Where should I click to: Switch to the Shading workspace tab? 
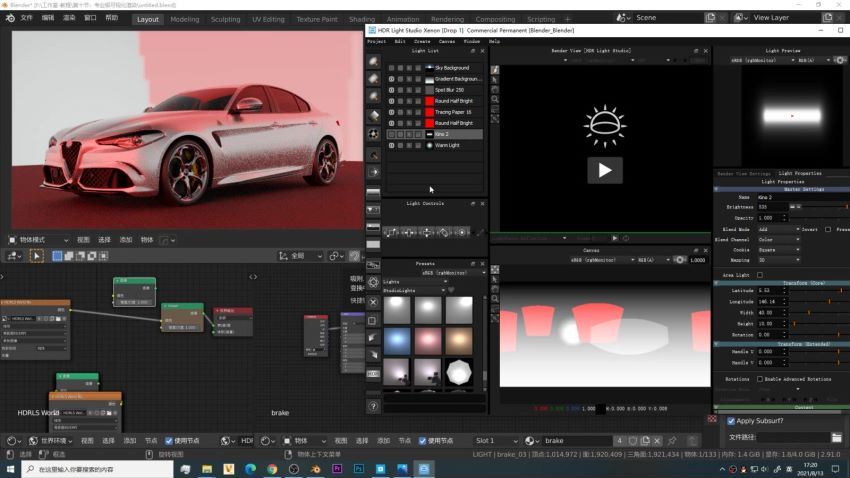point(362,19)
